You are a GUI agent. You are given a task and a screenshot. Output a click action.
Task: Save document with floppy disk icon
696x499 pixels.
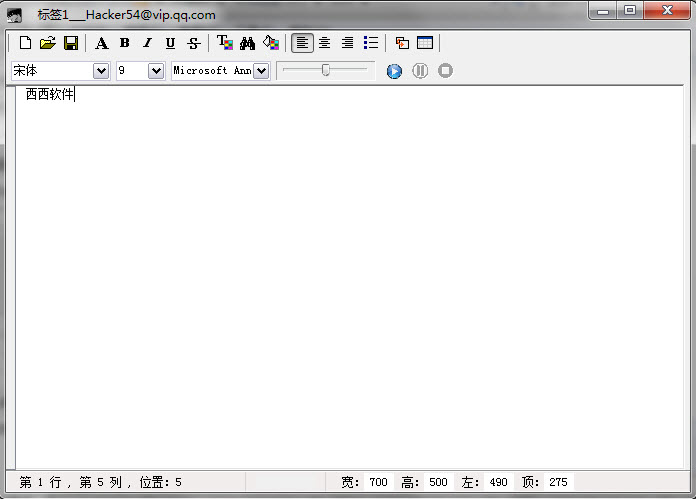[x=71, y=43]
